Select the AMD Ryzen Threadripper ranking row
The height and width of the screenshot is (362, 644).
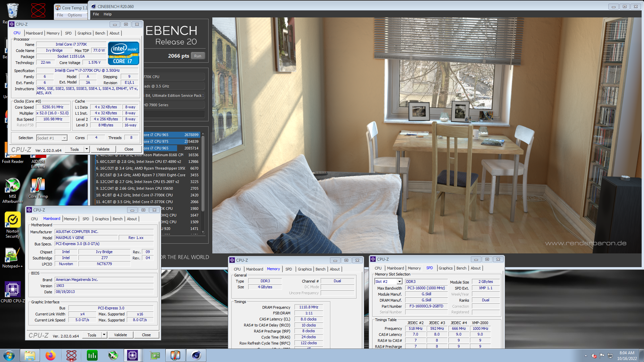(148, 168)
